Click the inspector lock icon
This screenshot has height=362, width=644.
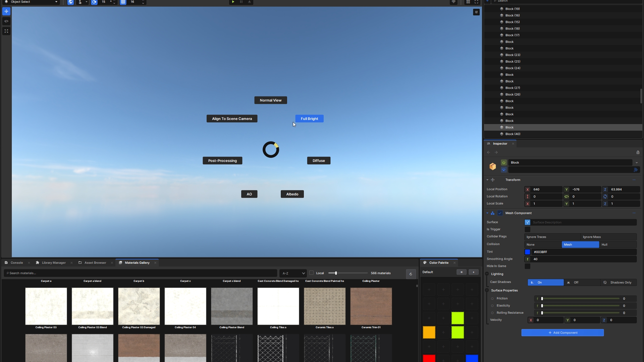(638, 153)
